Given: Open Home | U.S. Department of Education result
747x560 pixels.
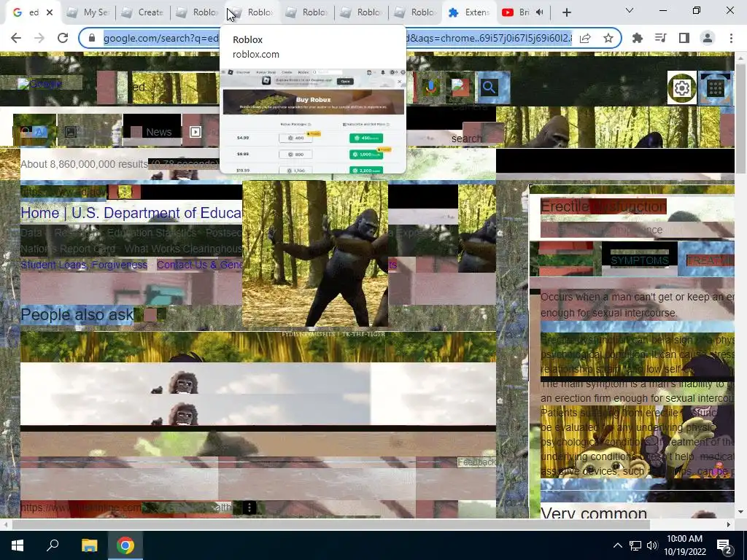Looking at the screenshot, I should (131, 213).
